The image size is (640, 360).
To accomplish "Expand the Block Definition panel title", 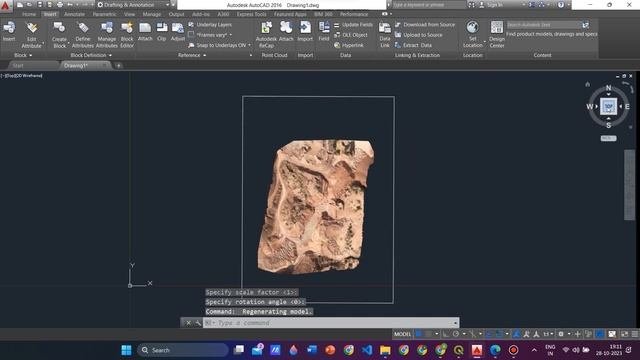I will coord(91,55).
